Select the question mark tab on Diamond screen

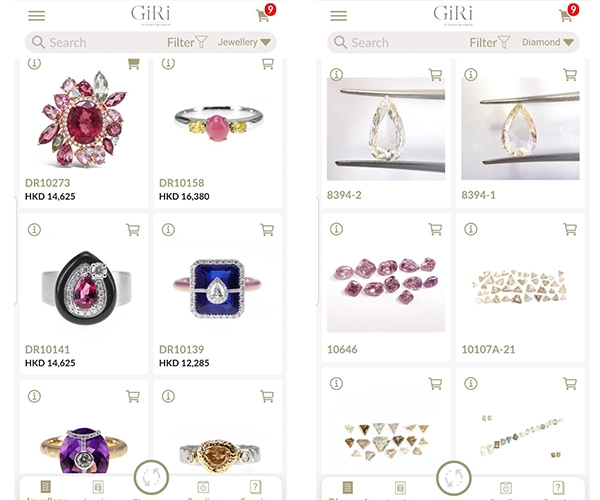point(558,490)
